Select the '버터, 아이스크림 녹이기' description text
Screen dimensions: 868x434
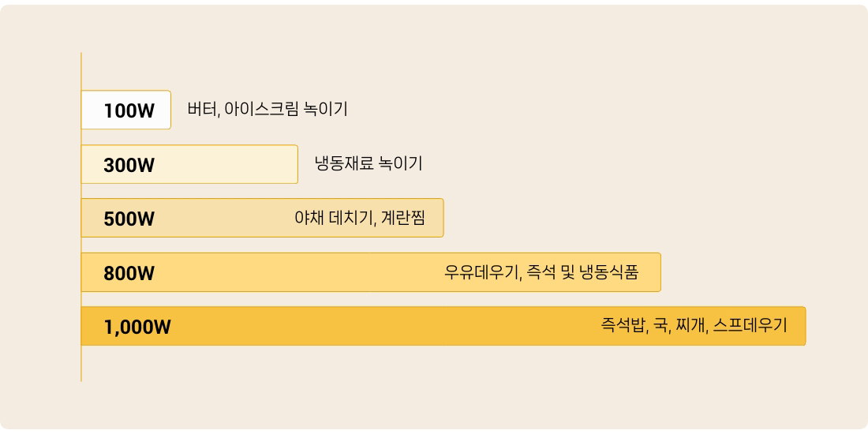[x=268, y=110]
